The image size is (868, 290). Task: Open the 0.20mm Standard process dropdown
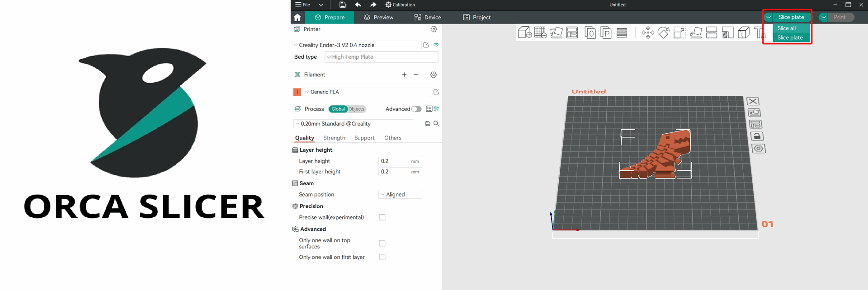354,124
